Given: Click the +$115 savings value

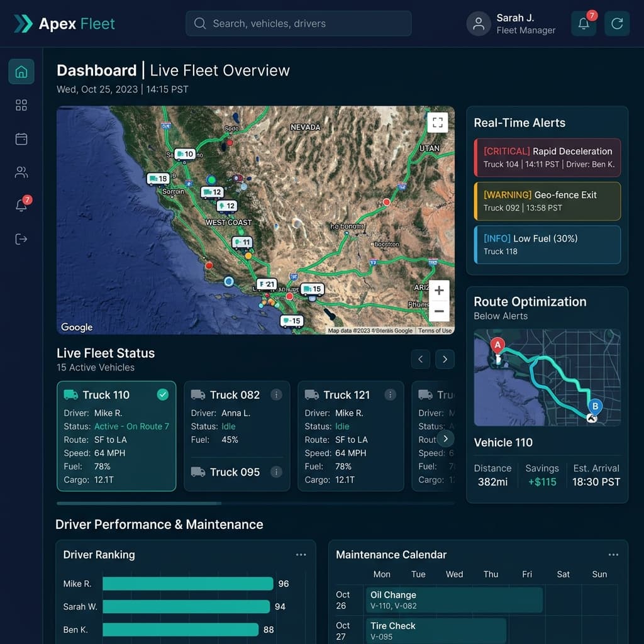Looking at the screenshot, I should pyautogui.click(x=542, y=482).
